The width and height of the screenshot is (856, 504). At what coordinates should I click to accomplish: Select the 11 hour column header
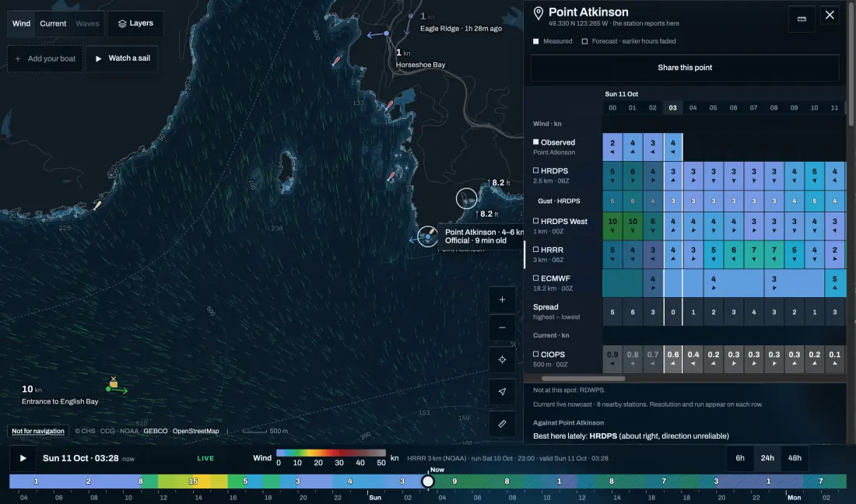(x=834, y=108)
